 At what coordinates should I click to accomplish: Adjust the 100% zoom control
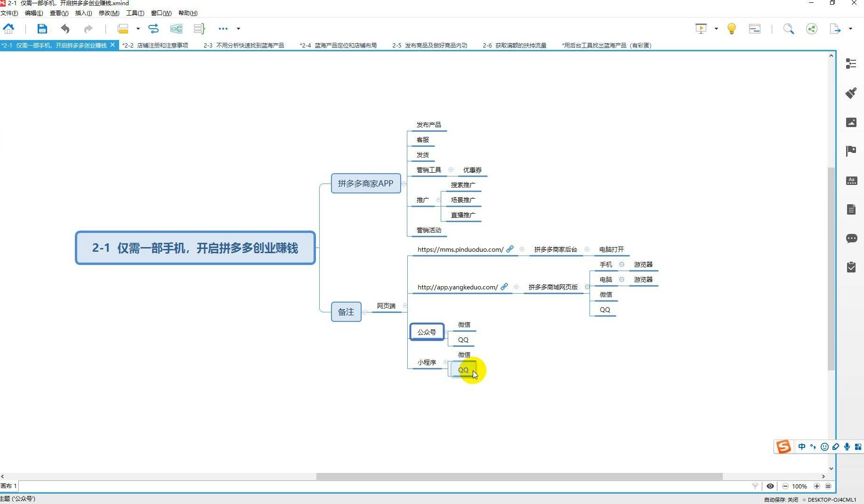point(799,486)
